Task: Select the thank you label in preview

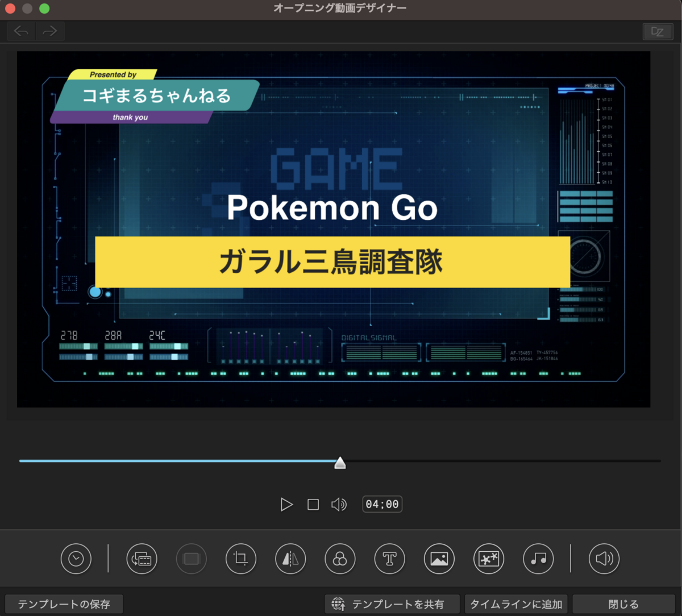Action: tap(130, 117)
